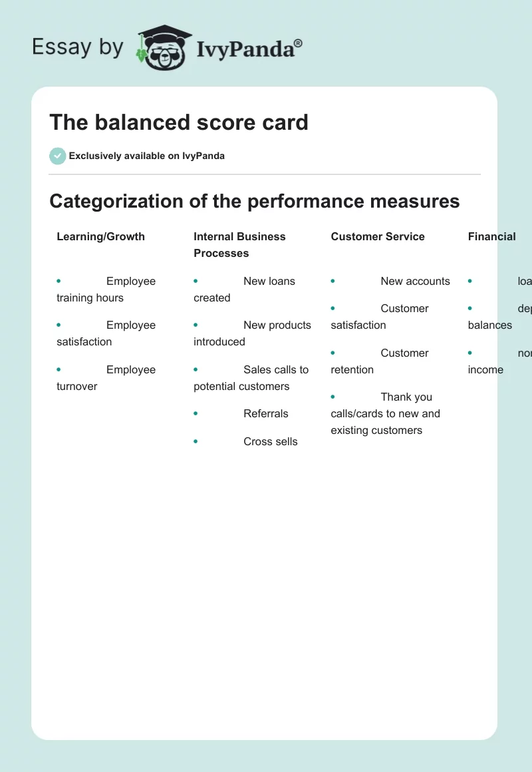
Task: Click the bullet point beside New accounts
Action: 332,281
